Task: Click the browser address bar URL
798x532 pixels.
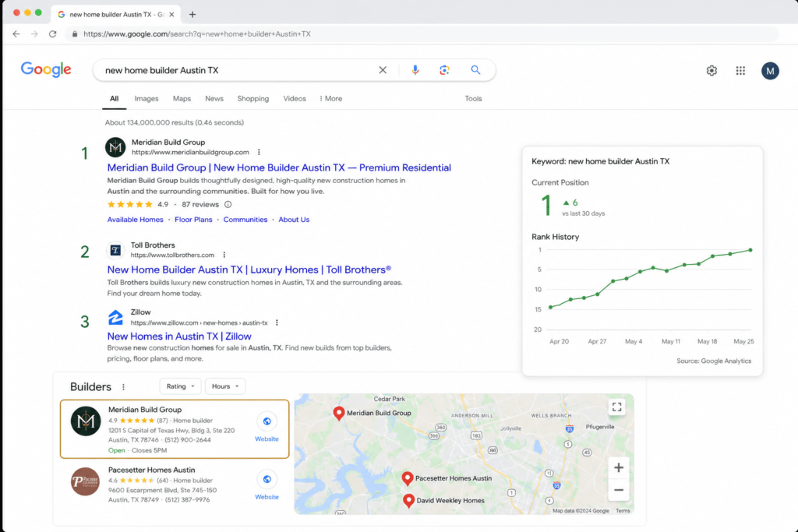Action: click(x=197, y=34)
